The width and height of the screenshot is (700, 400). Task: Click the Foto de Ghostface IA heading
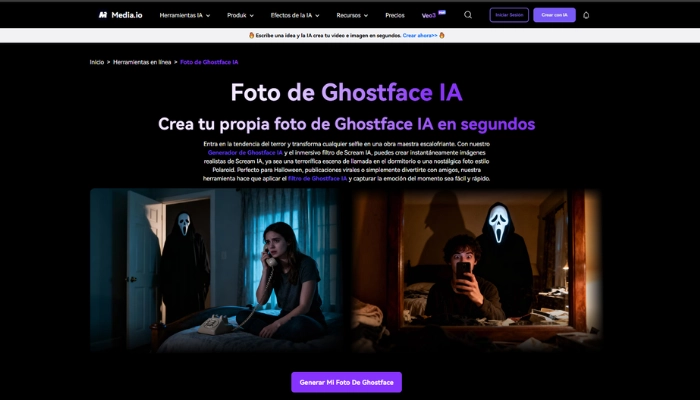[346, 92]
